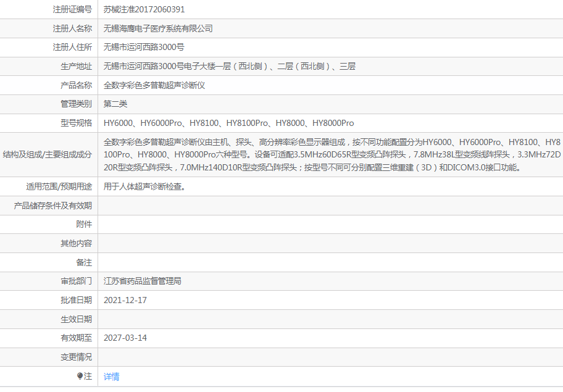Screen dimensions: 563x392
Task: Click the 结构及组成/主要组成成分 label
Action: click(x=48, y=155)
